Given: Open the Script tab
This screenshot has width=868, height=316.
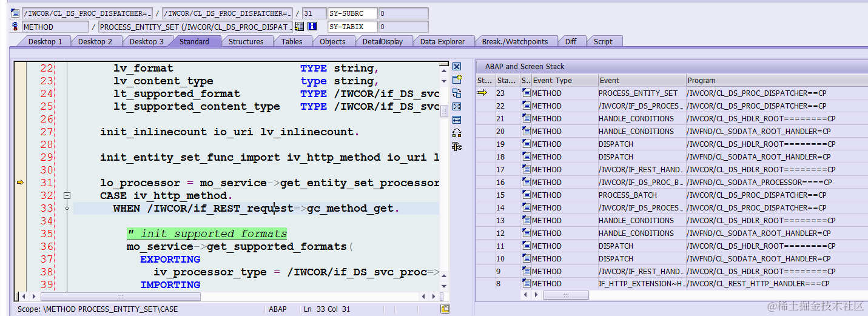Looking at the screenshot, I should click(603, 41).
